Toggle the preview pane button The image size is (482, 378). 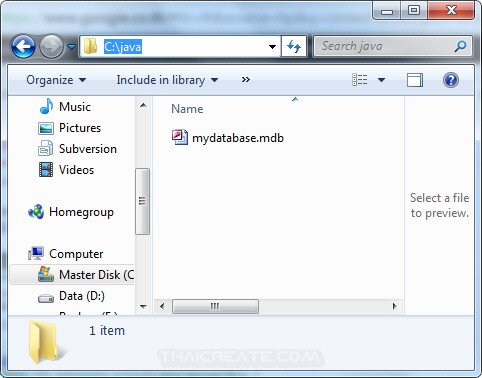pyautogui.click(x=415, y=80)
